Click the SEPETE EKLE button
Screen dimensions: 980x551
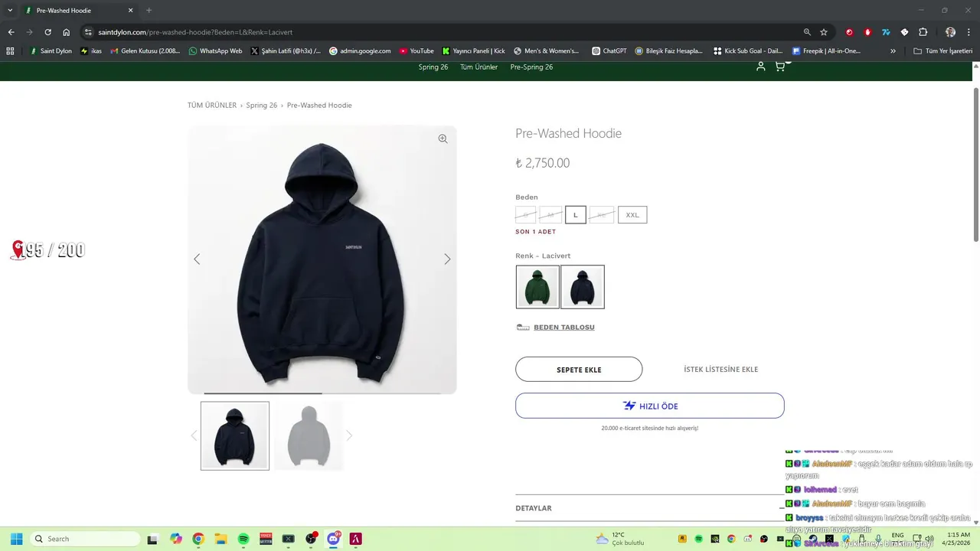579,370
